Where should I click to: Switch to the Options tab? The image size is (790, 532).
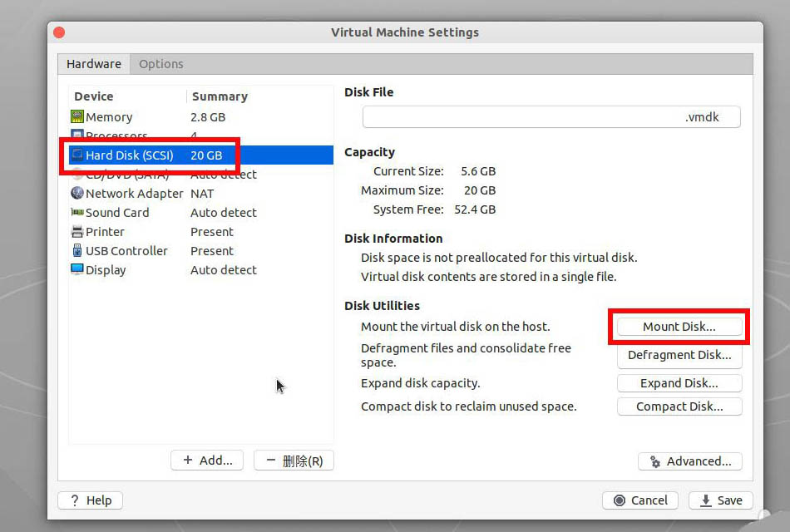click(161, 64)
